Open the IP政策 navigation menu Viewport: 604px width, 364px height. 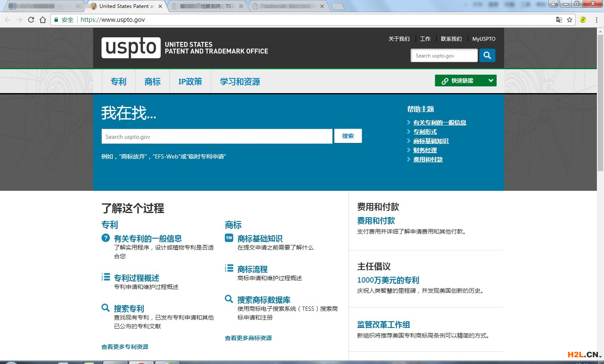(x=190, y=81)
